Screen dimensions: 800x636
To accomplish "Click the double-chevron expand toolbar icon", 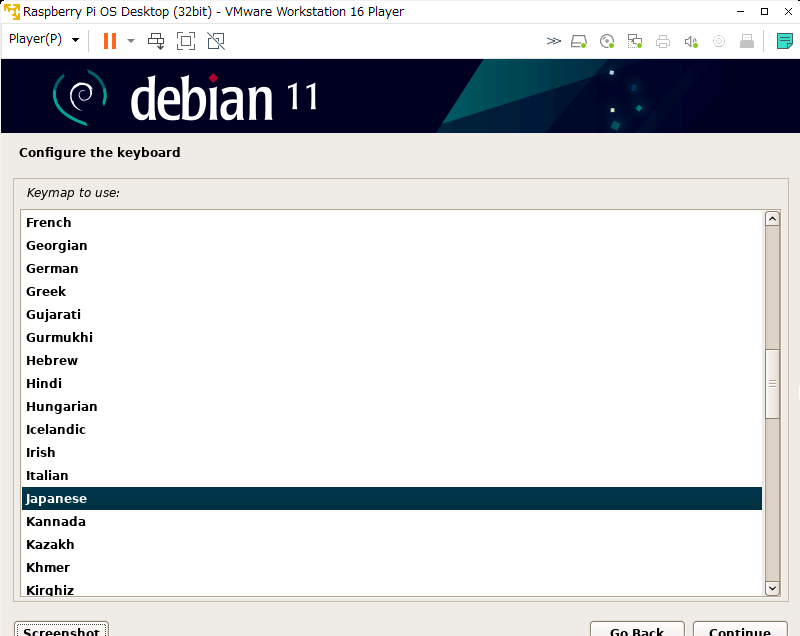I will [554, 41].
